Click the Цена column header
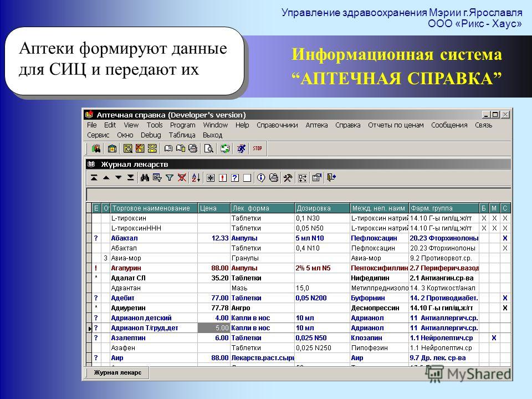This screenshot has height=399, width=532. pos(214,208)
